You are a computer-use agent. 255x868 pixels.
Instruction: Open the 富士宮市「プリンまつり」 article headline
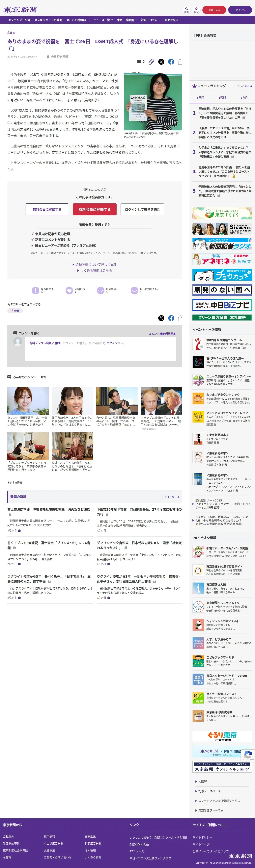[49, 545]
